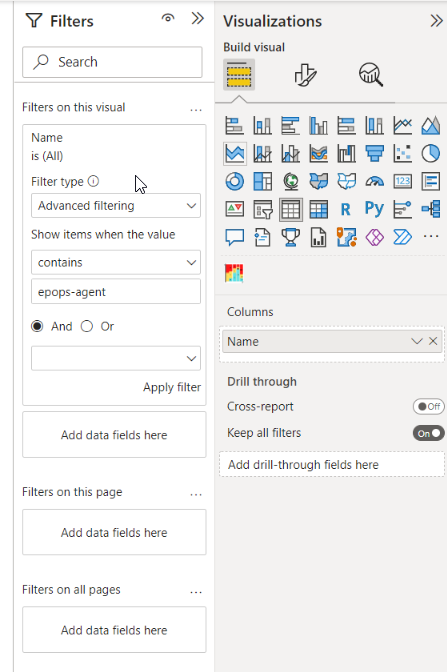Select the Smart narrative visual

coord(262,237)
